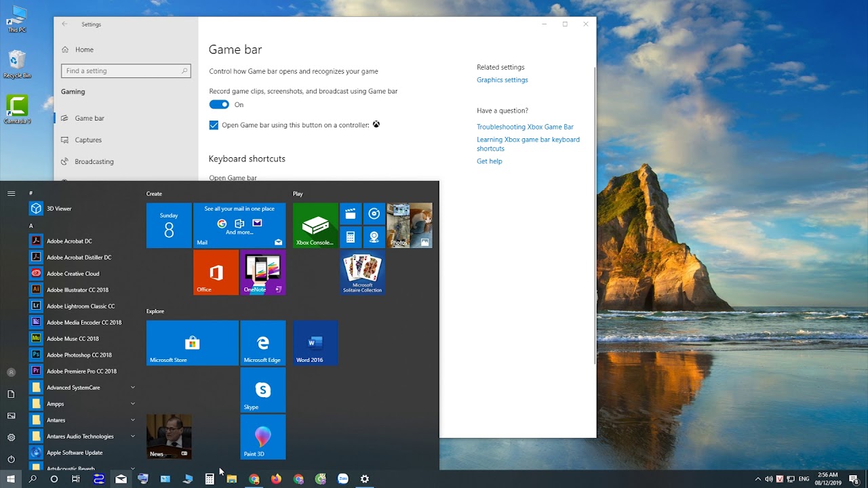Open the Groove Music small tile

374,214
